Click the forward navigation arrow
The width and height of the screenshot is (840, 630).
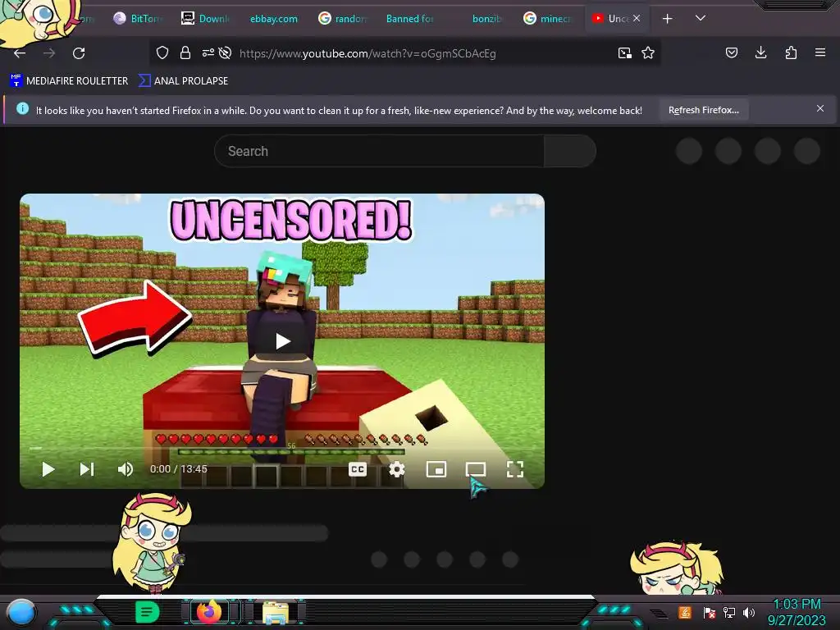[49, 53]
